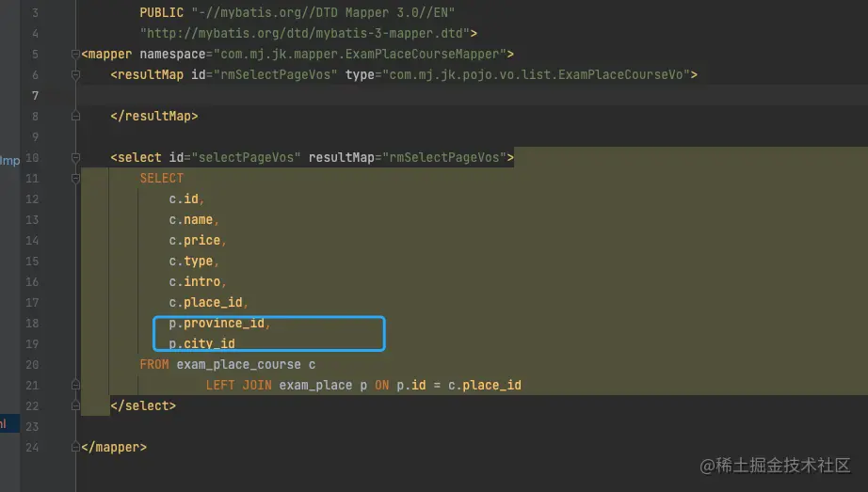Viewport: 868px width, 492px height.
Task: Click the "com.mj.jk.mapper.ExamPlaceCourseMapper" value
Action: [360, 55]
